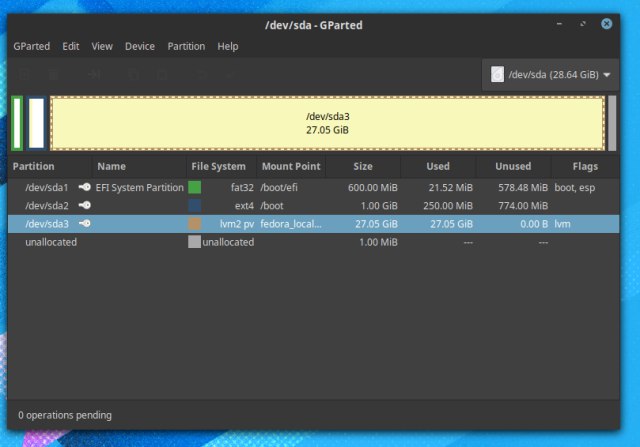This screenshot has height=447, width=640.
Task: Close the GParted window
Action: point(607,24)
